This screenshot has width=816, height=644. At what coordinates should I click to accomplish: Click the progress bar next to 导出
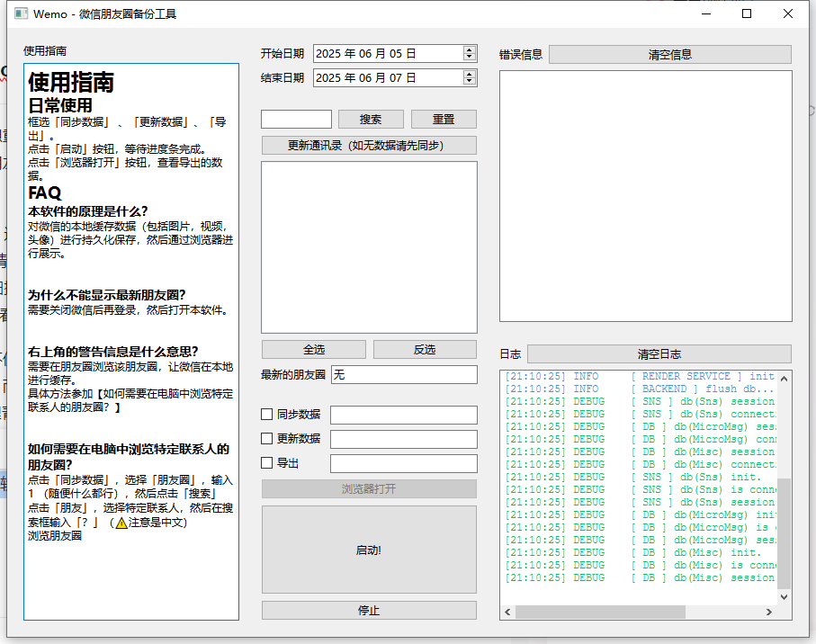404,463
